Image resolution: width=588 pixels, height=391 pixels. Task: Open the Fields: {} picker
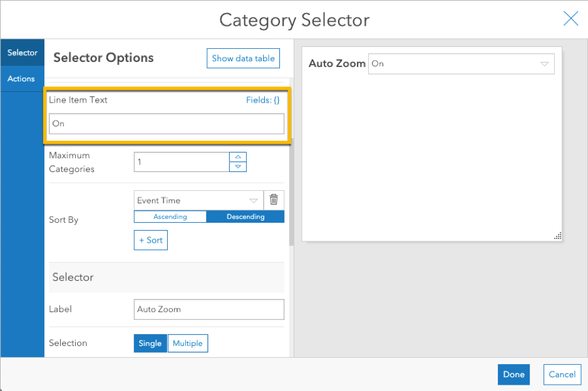coord(263,100)
